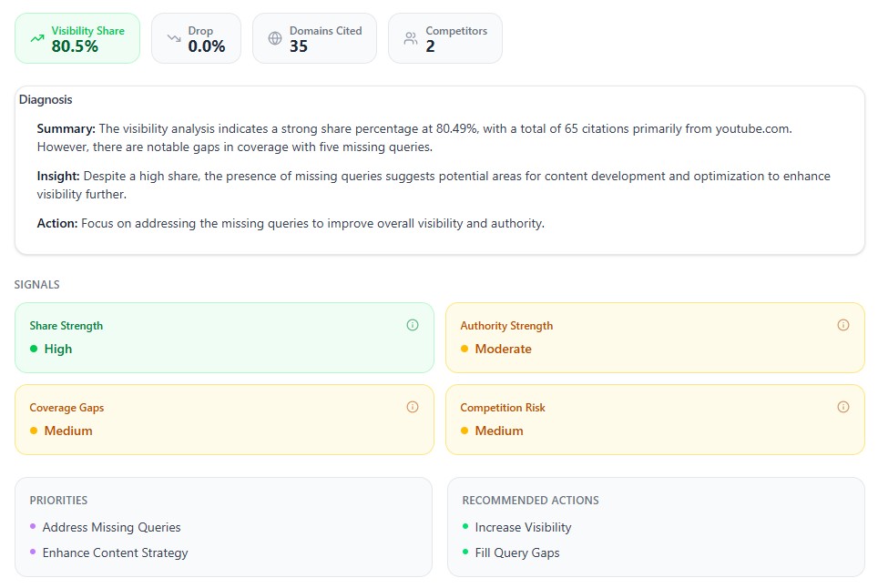Click the Authority Strength signal card
The image size is (878, 588).
coord(655,338)
